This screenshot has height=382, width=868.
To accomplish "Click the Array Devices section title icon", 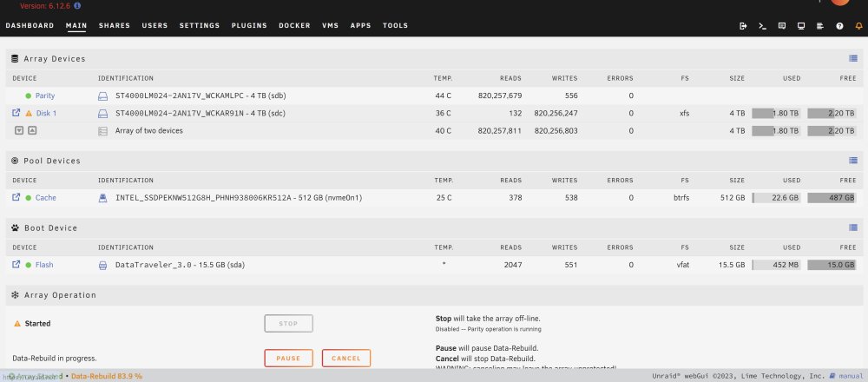I will pos(15,59).
